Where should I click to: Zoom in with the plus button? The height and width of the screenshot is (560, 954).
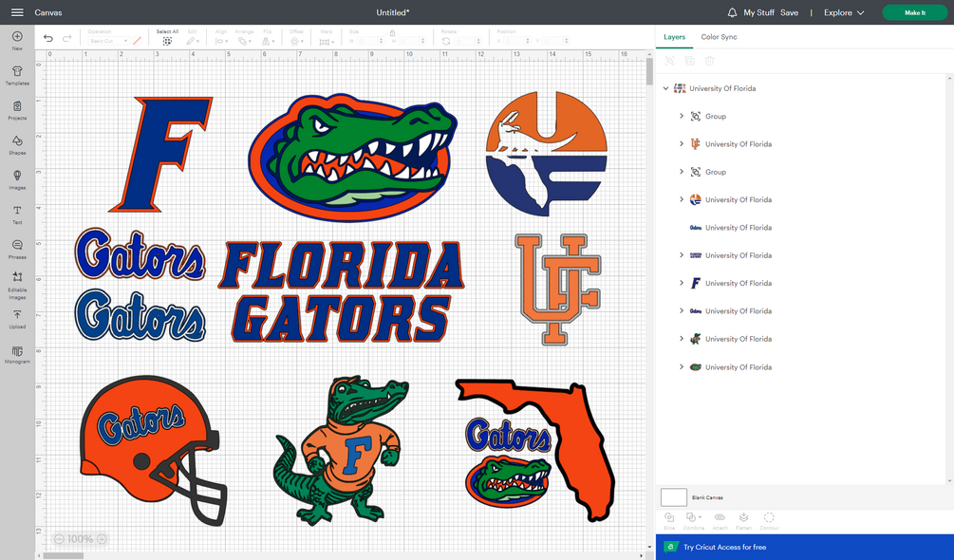(x=103, y=539)
